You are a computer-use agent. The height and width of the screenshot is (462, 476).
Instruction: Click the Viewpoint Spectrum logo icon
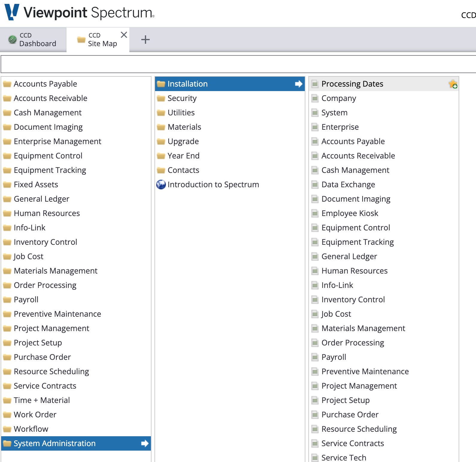pyautogui.click(x=12, y=12)
